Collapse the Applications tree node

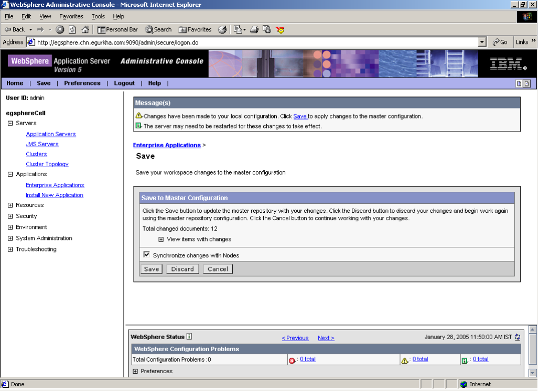[x=10, y=174]
